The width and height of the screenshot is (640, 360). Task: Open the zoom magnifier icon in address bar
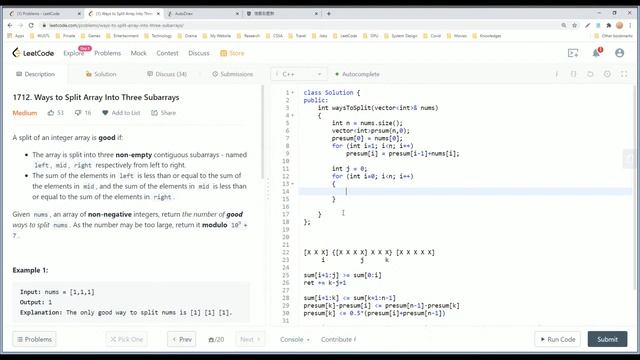click(x=564, y=25)
